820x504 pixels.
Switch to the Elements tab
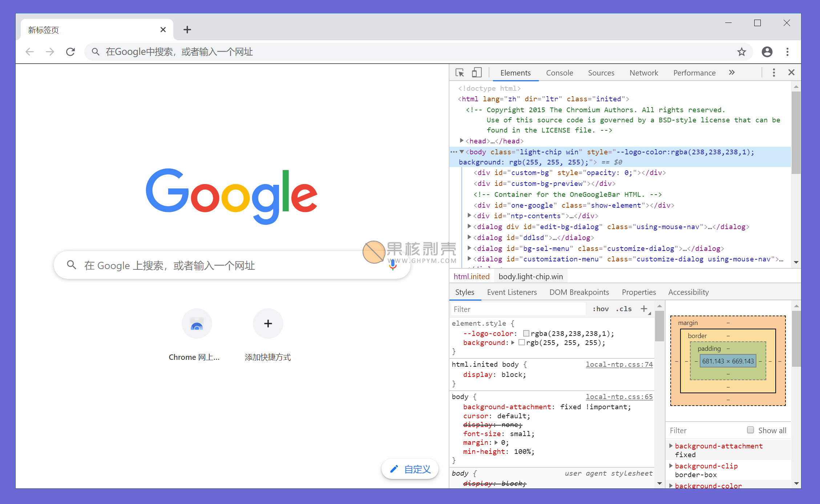point(515,73)
